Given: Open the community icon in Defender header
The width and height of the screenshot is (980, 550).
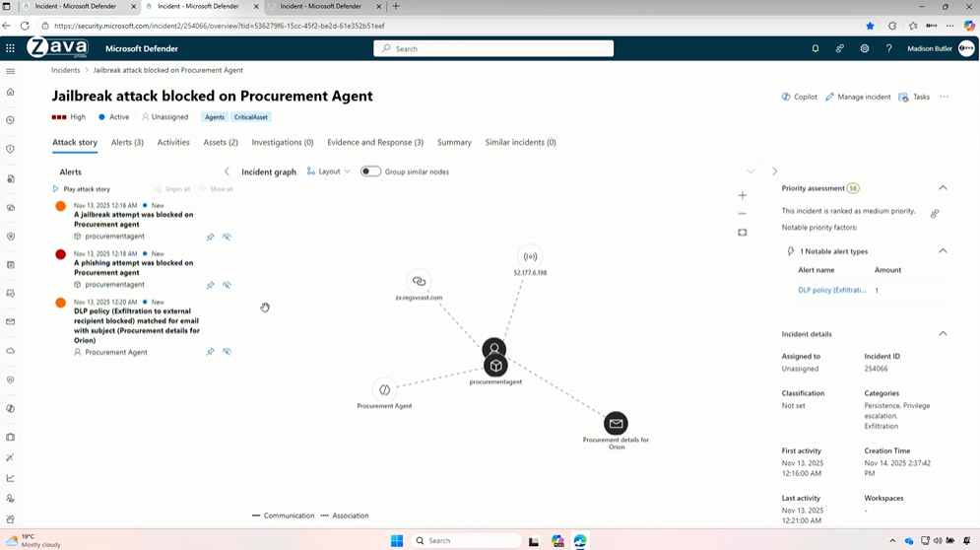Looking at the screenshot, I should pos(839,48).
